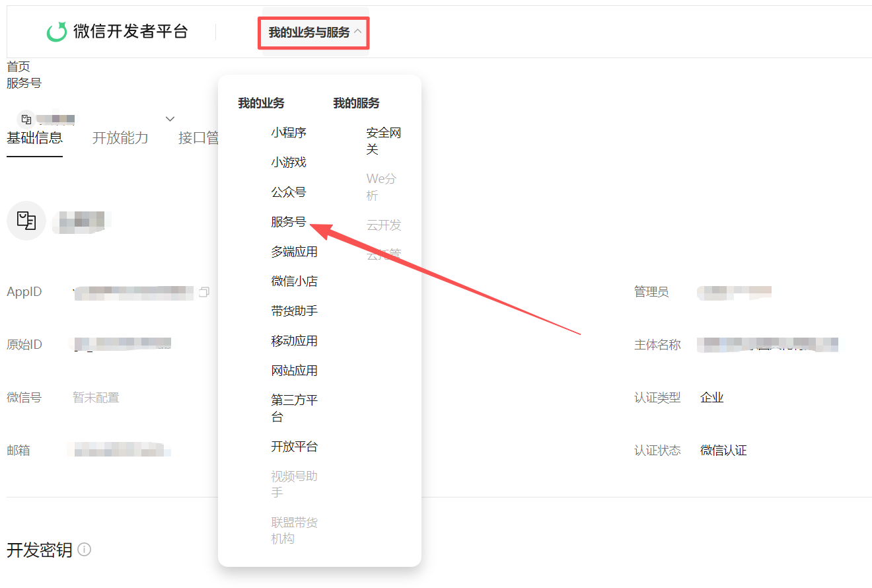Select 微信小店 in the menu
The image size is (872, 588).
click(x=294, y=281)
